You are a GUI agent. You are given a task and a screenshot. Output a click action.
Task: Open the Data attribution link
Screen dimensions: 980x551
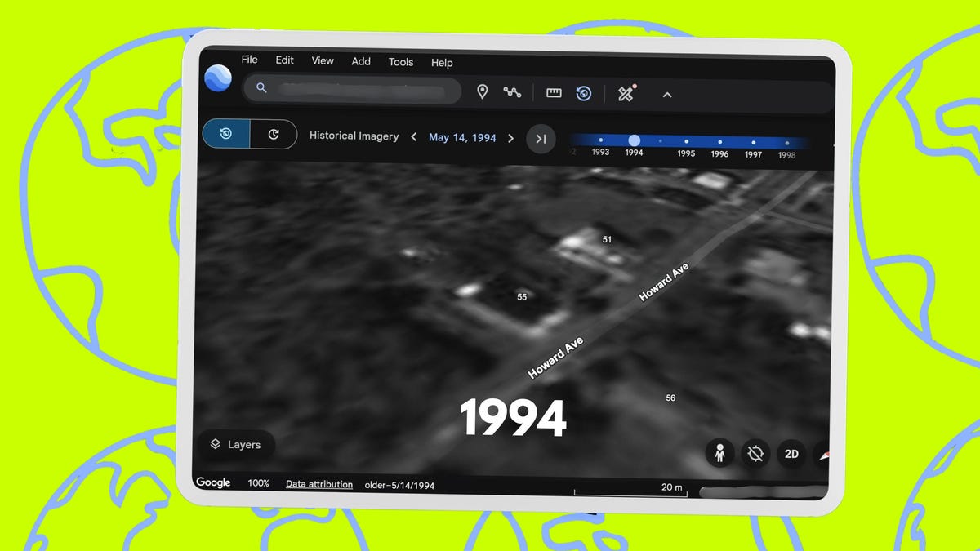click(x=318, y=484)
